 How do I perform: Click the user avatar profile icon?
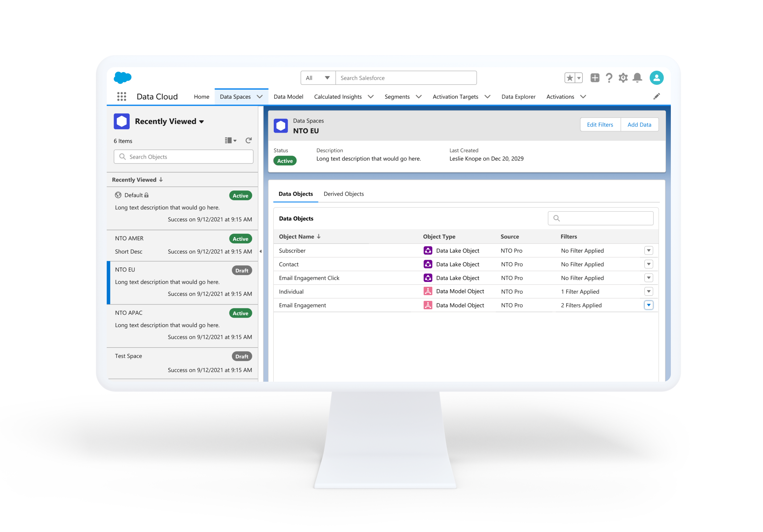tap(656, 78)
